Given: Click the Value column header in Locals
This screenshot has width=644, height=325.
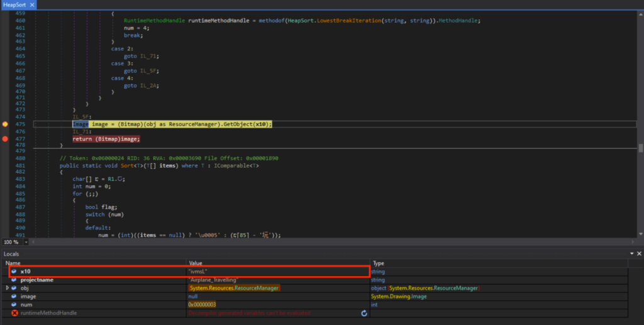Looking at the screenshot, I should 196,263.
